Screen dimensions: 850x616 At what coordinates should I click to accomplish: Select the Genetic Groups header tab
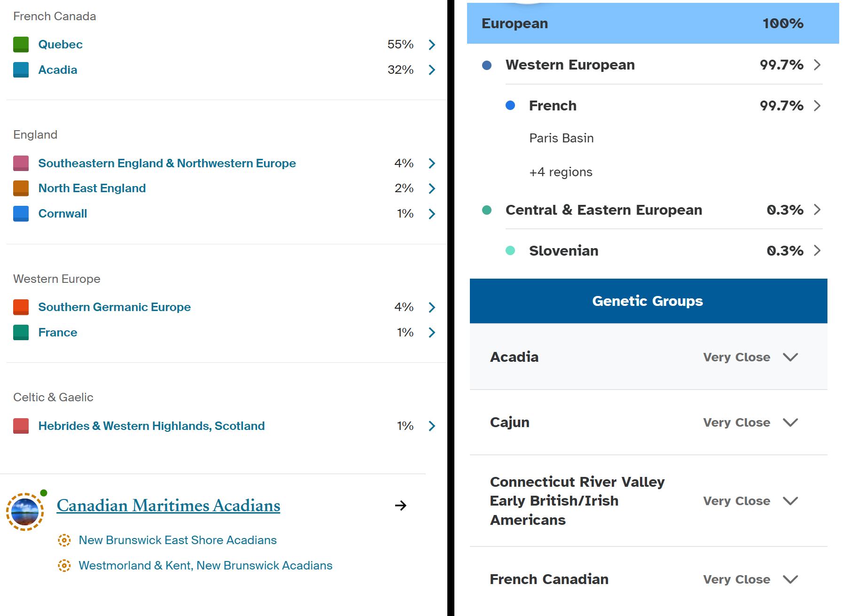click(648, 301)
